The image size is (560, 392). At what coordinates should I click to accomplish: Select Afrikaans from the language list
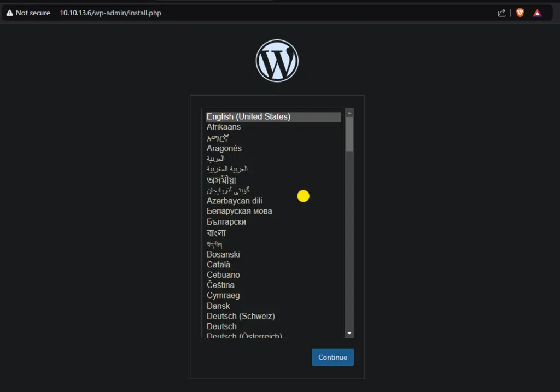(x=223, y=127)
